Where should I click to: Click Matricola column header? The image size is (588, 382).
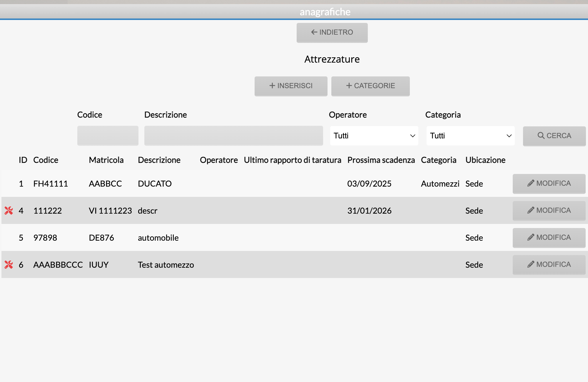click(x=106, y=160)
